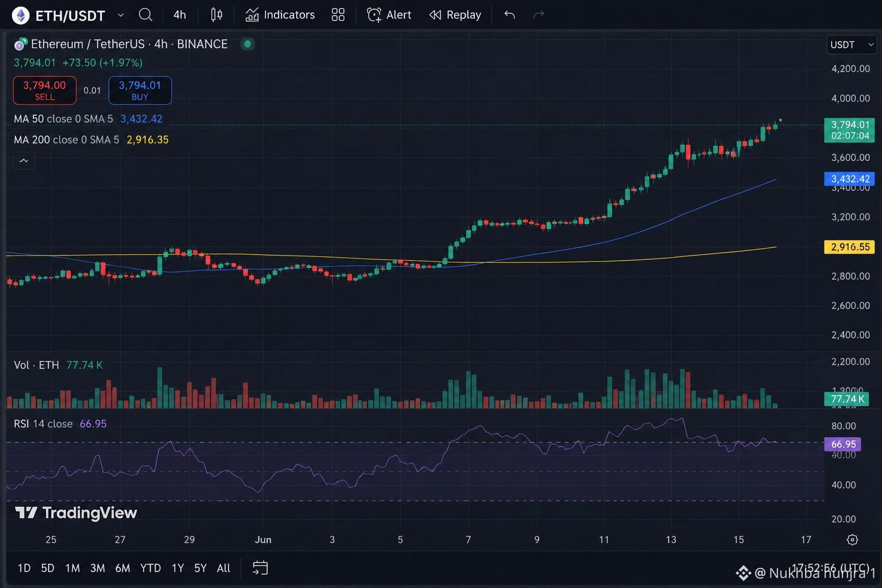882x588 pixels.
Task: Open the Indicators panel
Action: pyautogui.click(x=280, y=15)
